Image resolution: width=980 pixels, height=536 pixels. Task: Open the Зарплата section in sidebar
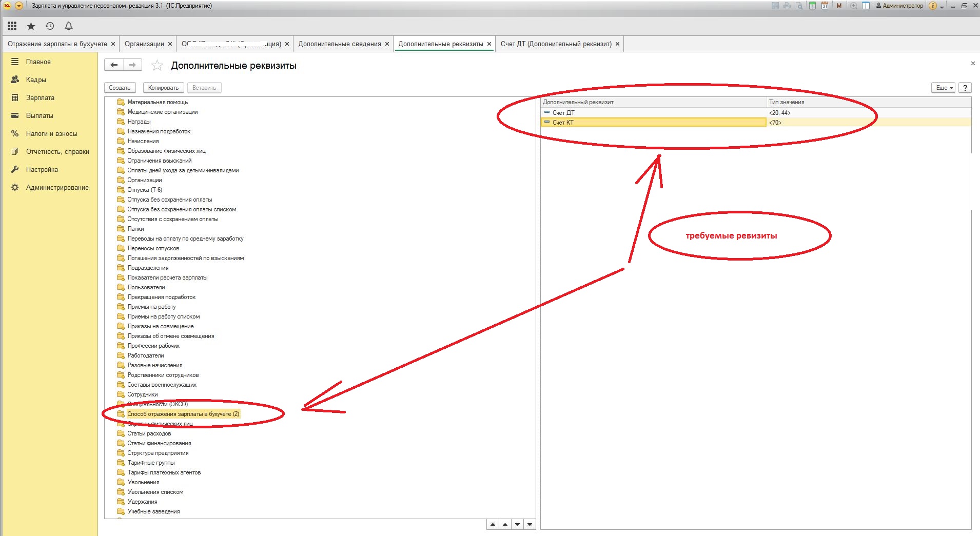40,97
